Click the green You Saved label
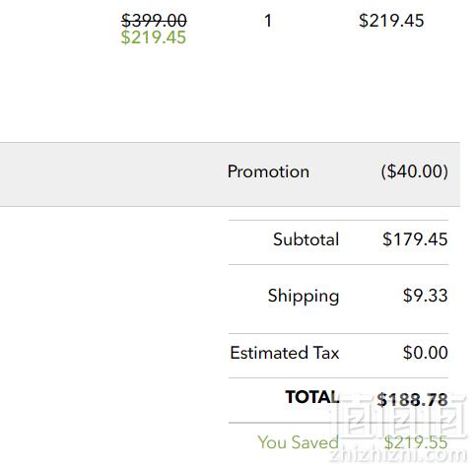 [x=298, y=442]
